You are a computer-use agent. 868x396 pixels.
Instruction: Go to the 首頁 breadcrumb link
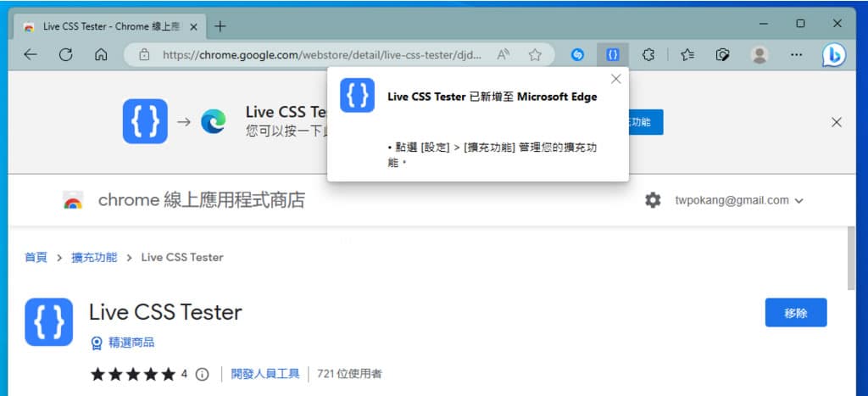click(36, 258)
